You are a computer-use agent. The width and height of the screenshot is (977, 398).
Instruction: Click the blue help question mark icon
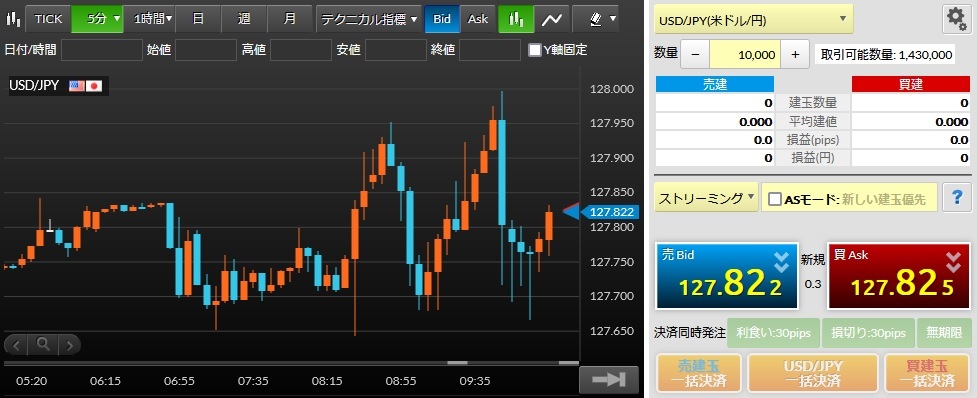957,198
